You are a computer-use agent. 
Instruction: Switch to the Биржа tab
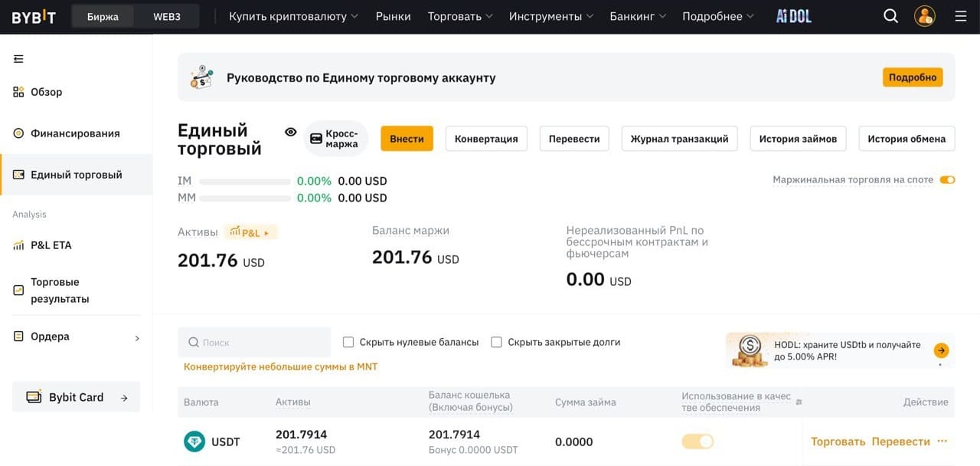point(103,16)
